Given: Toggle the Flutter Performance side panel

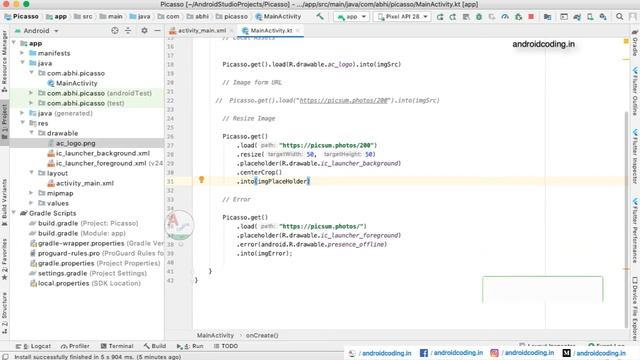Looking at the screenshot, I should pyautogui.click(x=635, y=230).
